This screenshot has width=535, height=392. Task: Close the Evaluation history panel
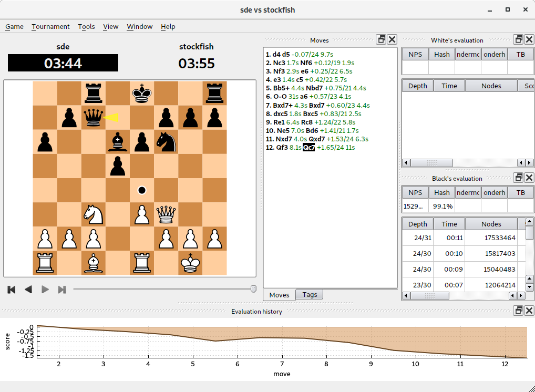[529, 311]
